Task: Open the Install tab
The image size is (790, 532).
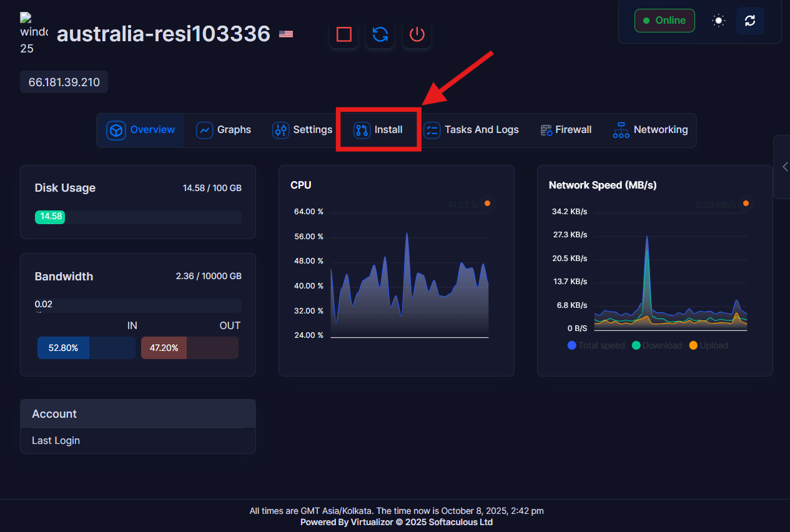Action: point(378,130)
